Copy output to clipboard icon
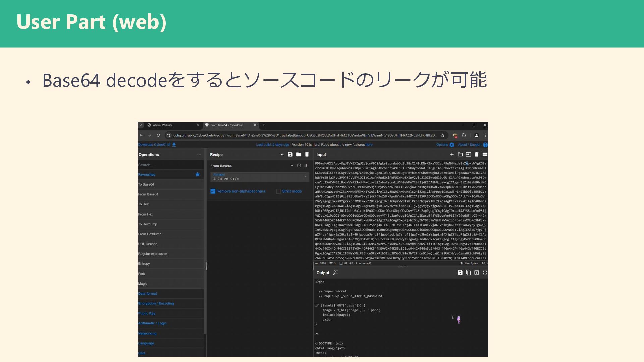644x362 pixels. [468, 273]
